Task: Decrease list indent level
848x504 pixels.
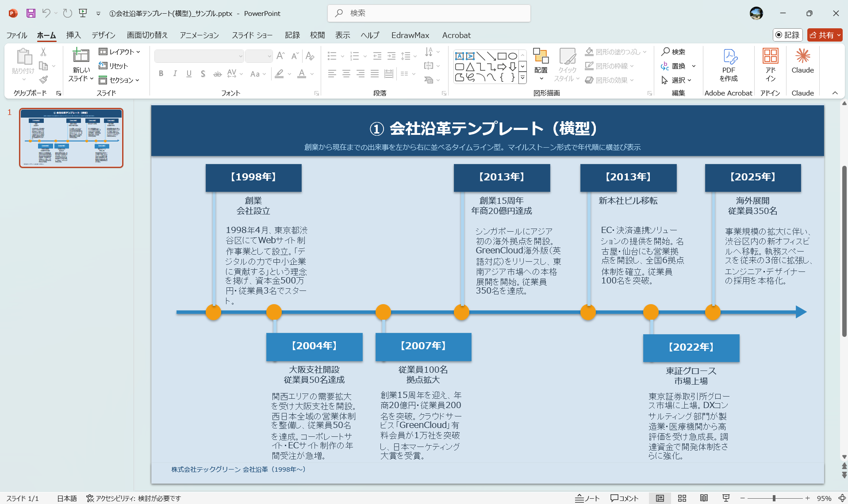Action: (x=377, y=56)
